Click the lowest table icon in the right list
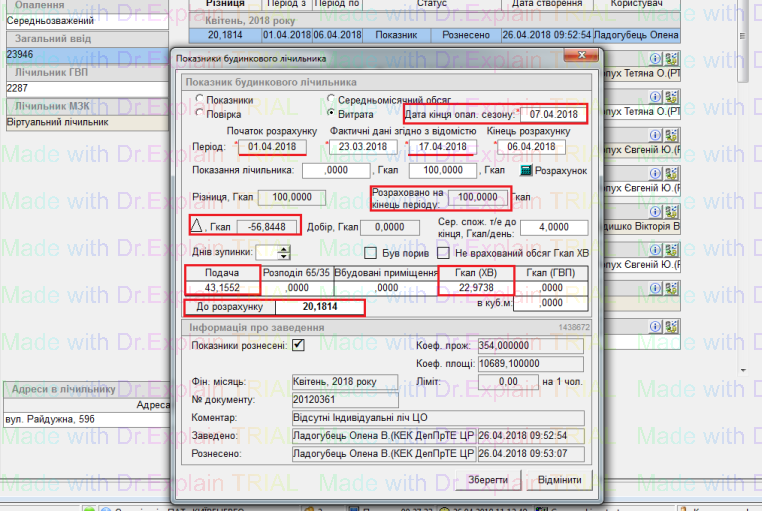This screenshot has width=762, height=511. coord(669,327)
